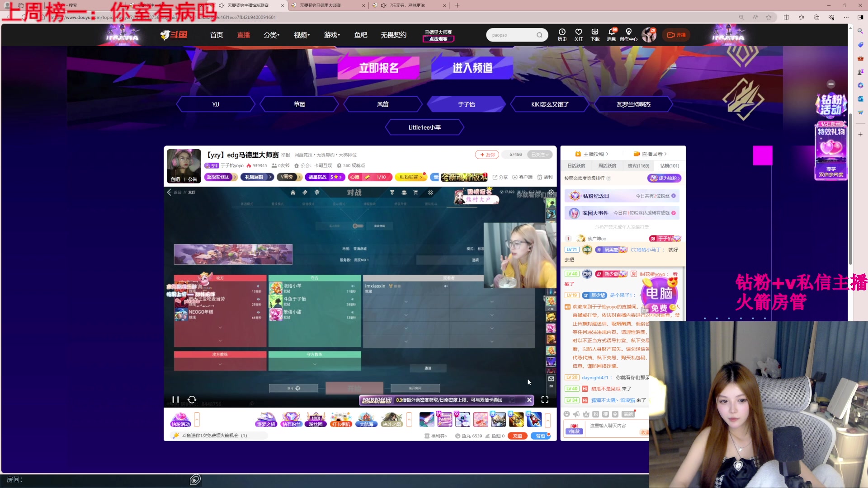This screenshot has height=488, width=868.
Task: Open 直播回看 replay chevron link
Action: (650, 154)
